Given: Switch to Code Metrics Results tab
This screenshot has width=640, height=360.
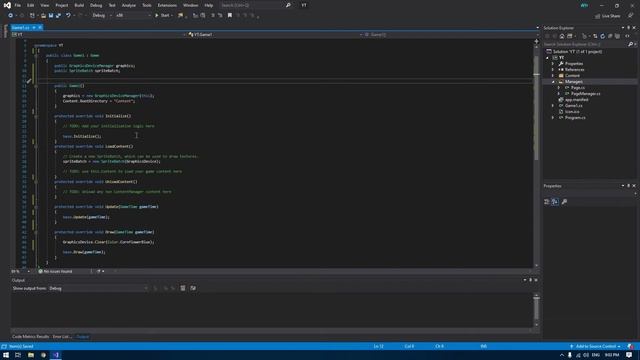Looking at the screenshot, I should pyautogui.click(x=31, y=337).
